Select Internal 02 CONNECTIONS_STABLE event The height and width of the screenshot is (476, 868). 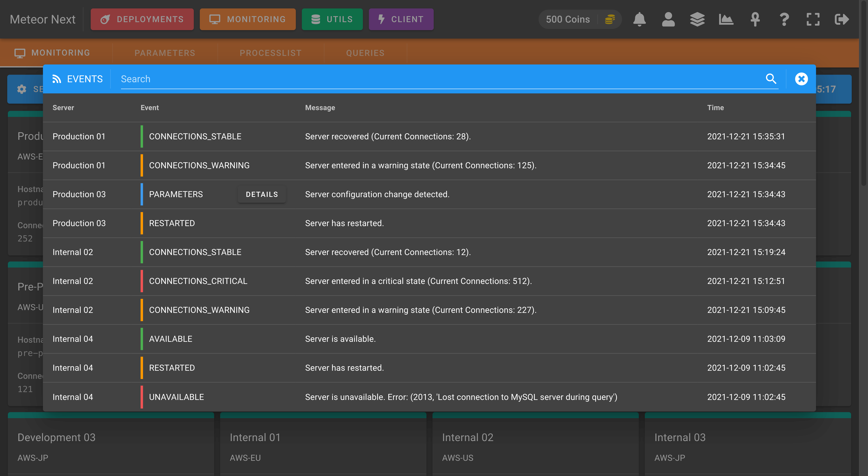429,252
